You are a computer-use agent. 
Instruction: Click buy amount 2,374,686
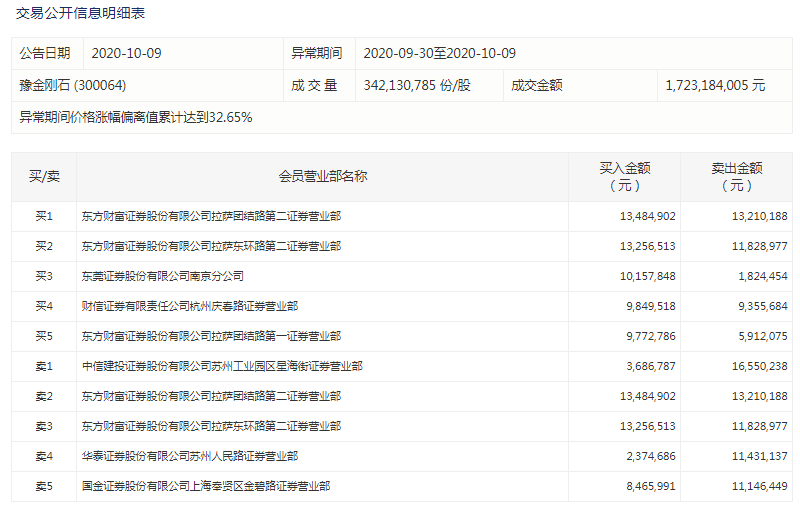[651, 456]
